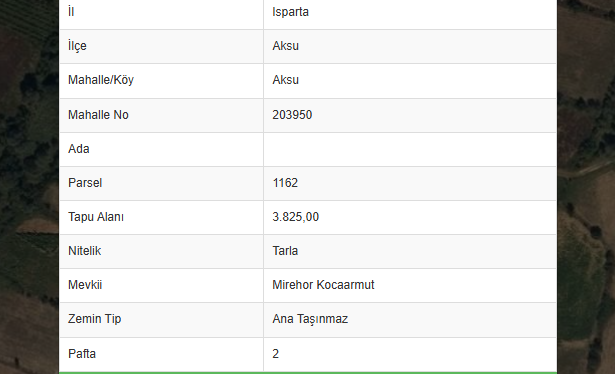Select the Mahalle No value 203950
Image resolution: width=615 pixels, height=374 pixels.
pos(292,115)
